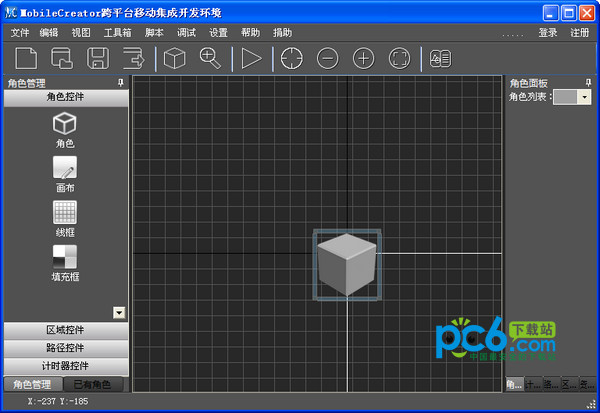Screen dimensions: 600x413
Task: Select the 角色 cube control
Action: (65, 130)
